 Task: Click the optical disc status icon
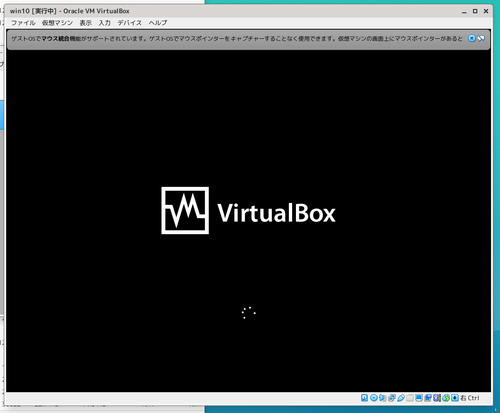tap(374, 398)
